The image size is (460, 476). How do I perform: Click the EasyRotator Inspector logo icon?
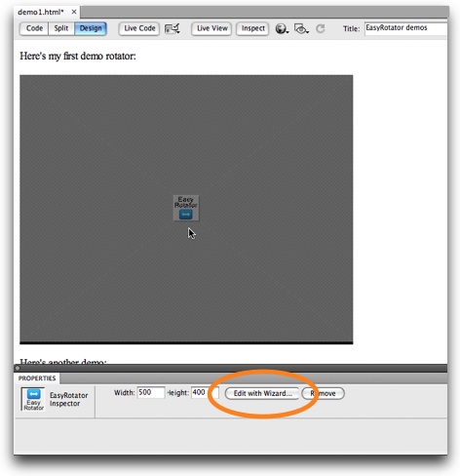(33, 399)
